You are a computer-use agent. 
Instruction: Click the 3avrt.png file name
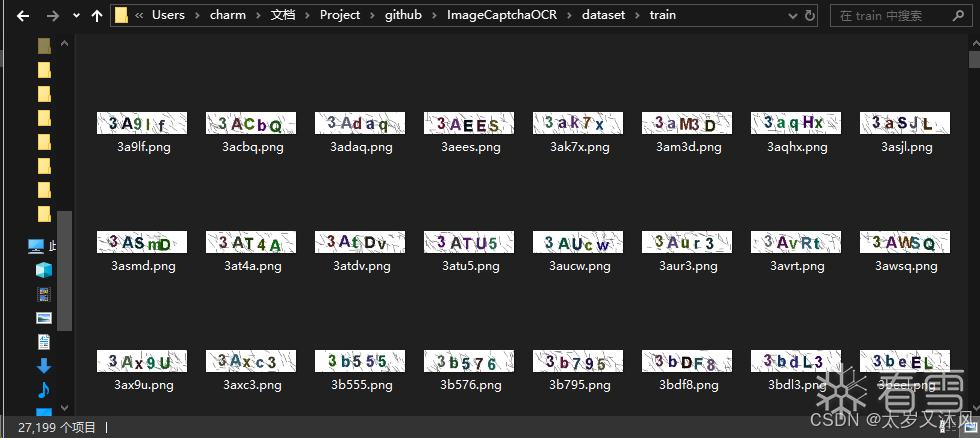797,266
